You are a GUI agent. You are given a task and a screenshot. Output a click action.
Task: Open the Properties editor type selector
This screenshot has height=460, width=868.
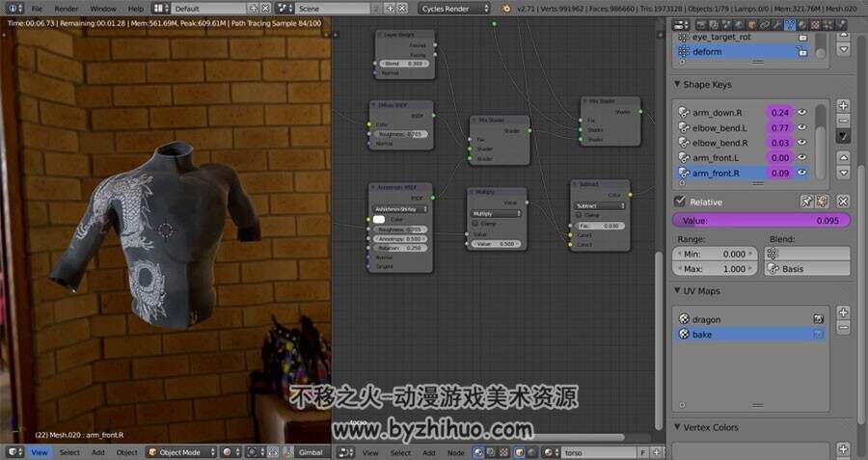click(x=680, y=24)
